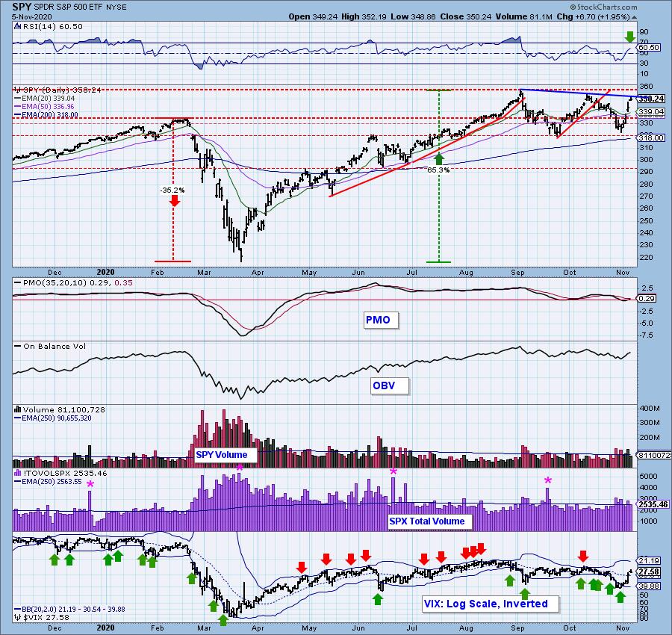The height and width of the screenshot is (635, 672).
Task: Click the boxed SPX Total Volume label
Action: click(429, 521)
